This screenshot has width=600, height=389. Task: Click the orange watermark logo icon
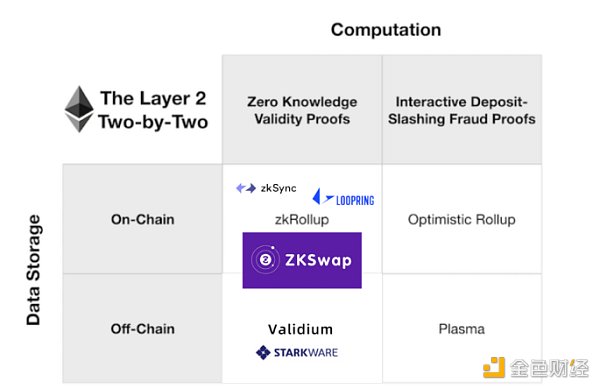click(494, 368)
